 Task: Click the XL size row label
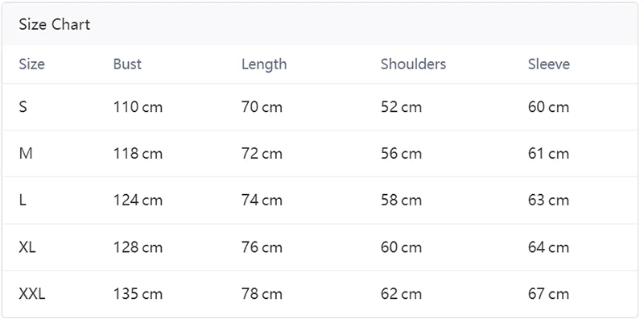click(27, 247)
